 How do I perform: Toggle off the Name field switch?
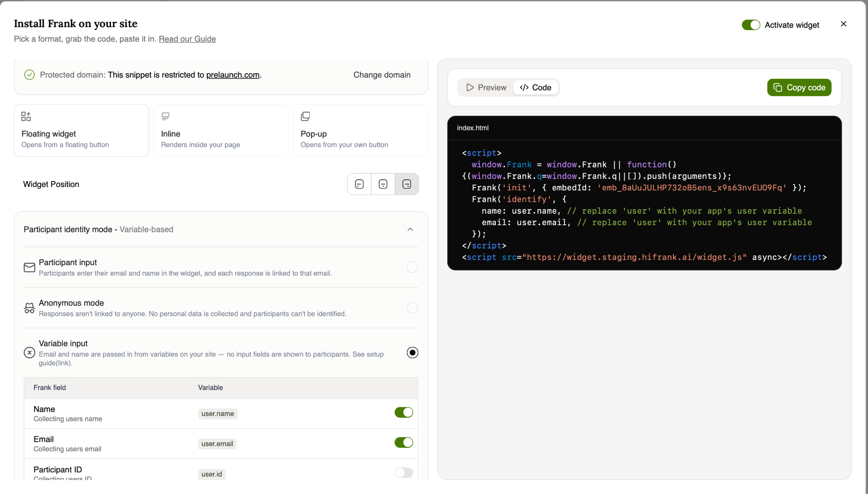403,413
